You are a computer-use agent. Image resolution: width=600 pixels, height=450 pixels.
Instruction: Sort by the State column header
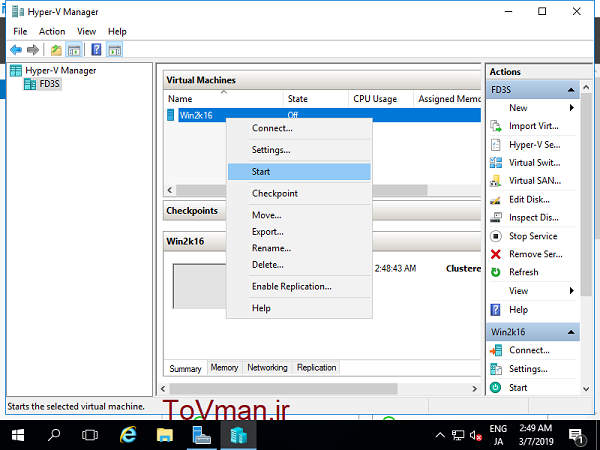click(316, 99)
